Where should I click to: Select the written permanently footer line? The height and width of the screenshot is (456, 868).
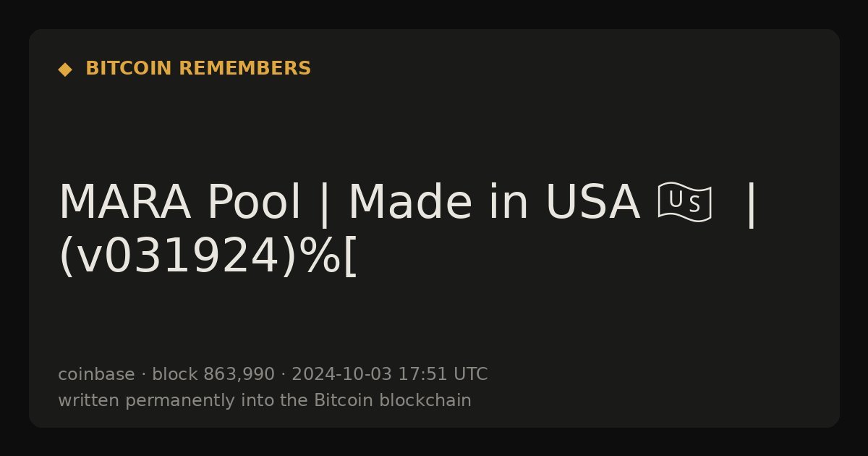click(265, 401)
